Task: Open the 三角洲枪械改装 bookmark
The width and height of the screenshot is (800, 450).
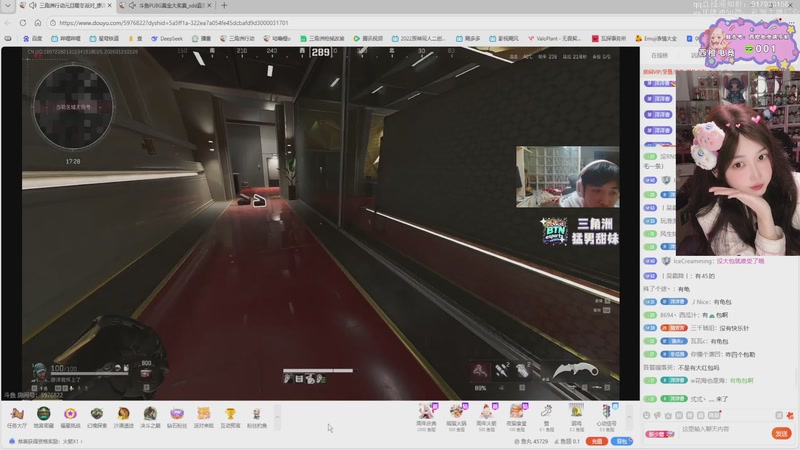Action: [322, 39]
